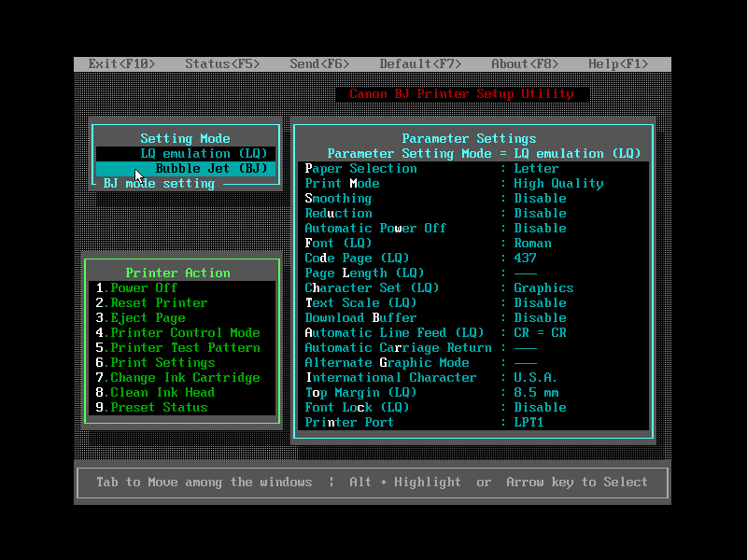Select LQ emulation (LQ) setting mode
This screenshot has width=747, height=560.
pyautogui.click(x=186, y=153)
